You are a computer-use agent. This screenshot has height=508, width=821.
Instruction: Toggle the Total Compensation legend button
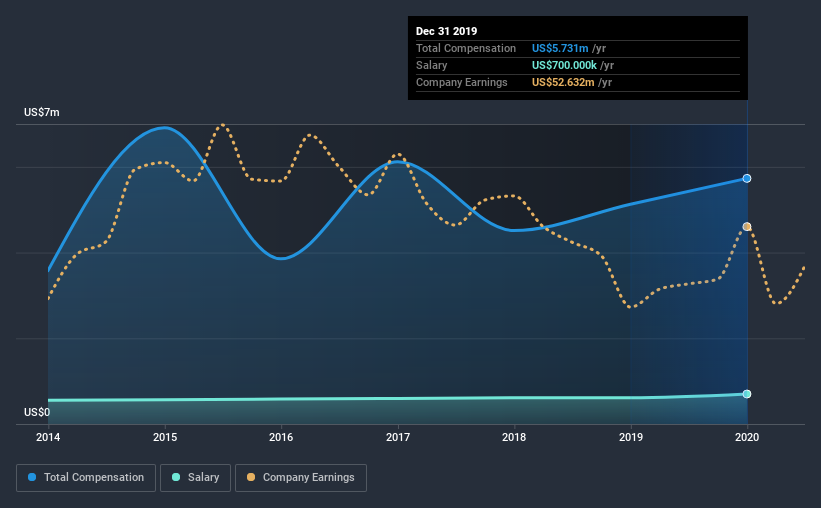86,478
